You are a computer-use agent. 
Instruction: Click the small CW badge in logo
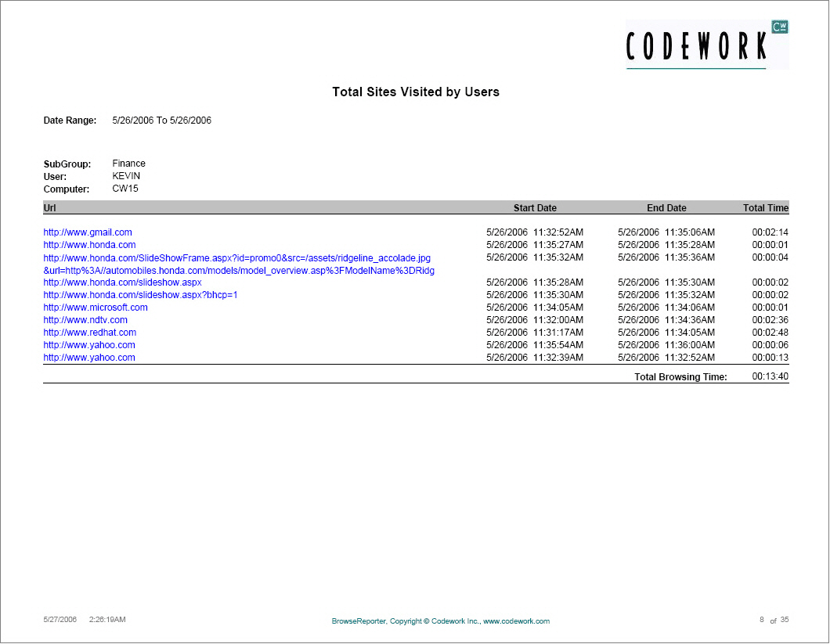point(779,27)
